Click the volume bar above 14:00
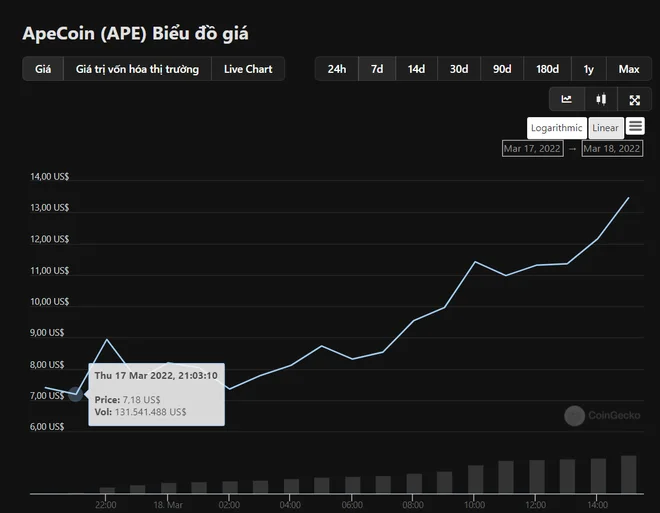Viewport: 660px width, 513px height. coord(598,476)
